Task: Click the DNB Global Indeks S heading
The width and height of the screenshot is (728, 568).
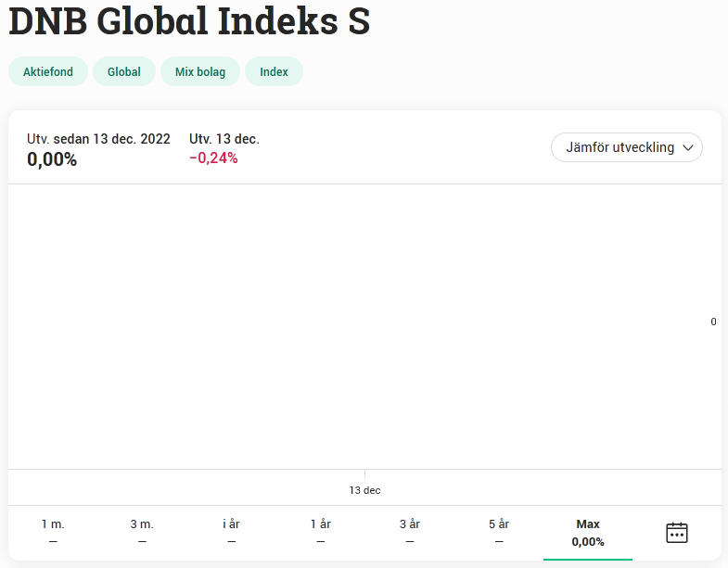Action: (189, 22)
